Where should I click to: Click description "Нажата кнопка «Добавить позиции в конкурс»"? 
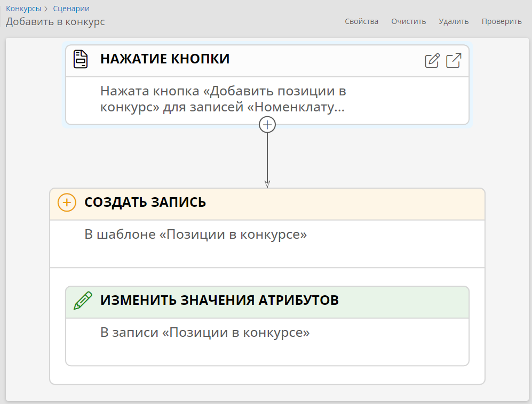pyautogui.click(x=223, y=99)
